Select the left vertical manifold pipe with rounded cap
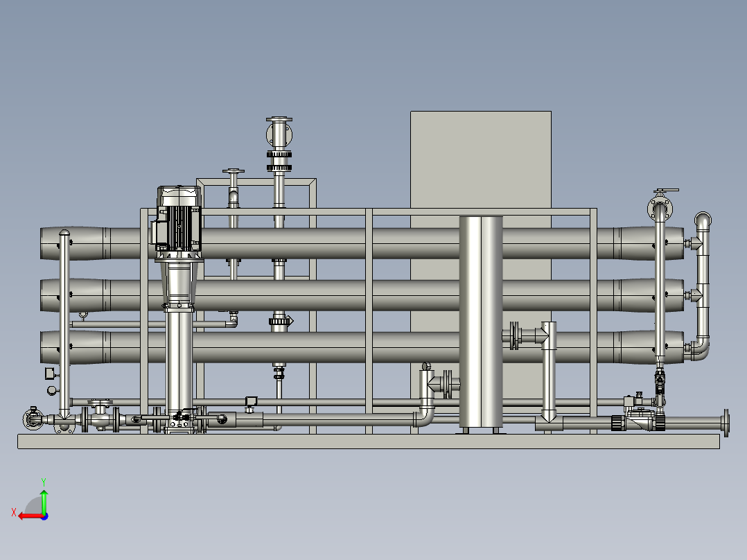The width and height of the screenshot is (747, 560). (x=64, y=324)
